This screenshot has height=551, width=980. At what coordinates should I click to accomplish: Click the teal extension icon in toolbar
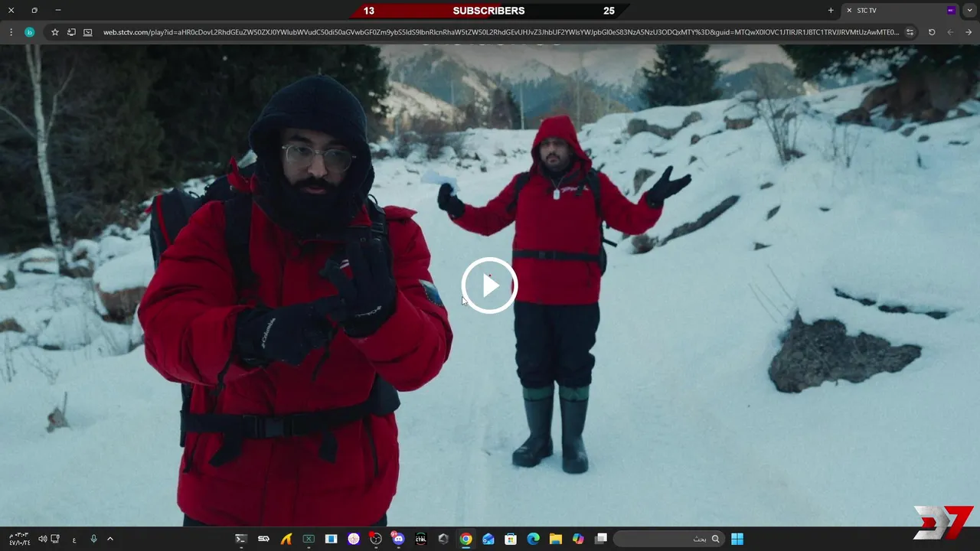click(x=30, y=32)
